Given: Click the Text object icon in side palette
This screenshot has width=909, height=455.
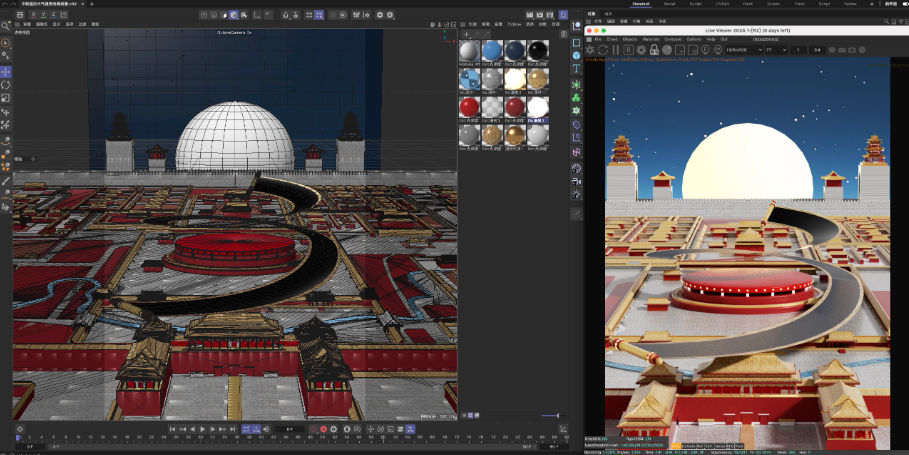Looking at the screenshot, I should point(577,70).
